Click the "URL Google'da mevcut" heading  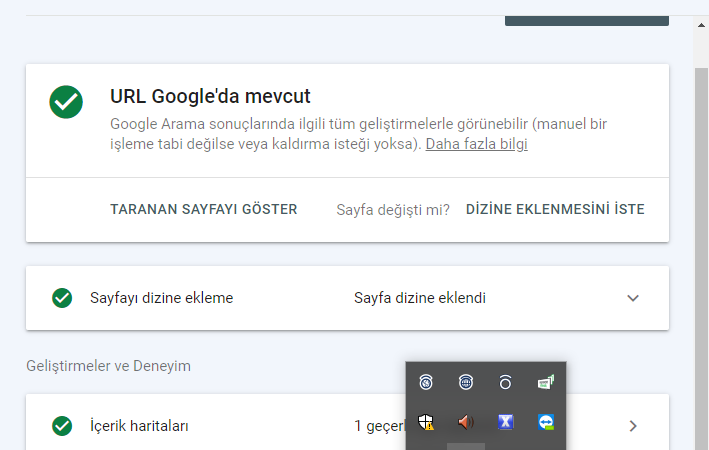click(x=210, y=96)
